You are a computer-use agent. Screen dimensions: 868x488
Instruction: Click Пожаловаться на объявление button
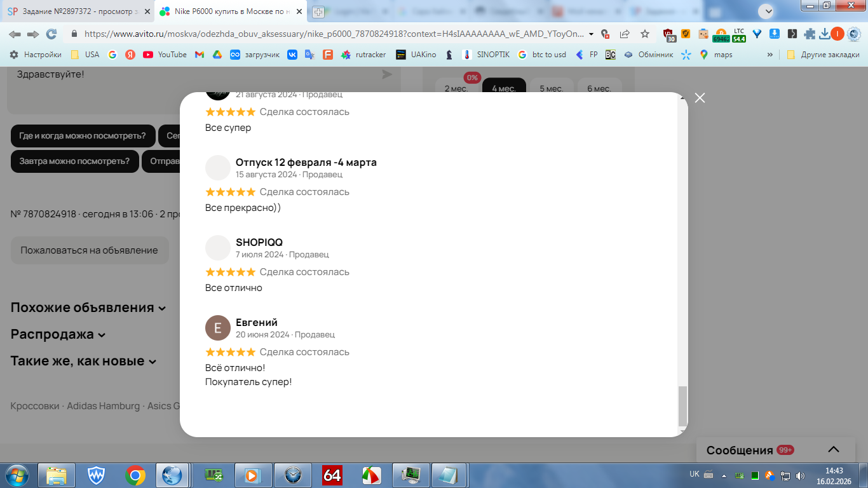point(90,250)
